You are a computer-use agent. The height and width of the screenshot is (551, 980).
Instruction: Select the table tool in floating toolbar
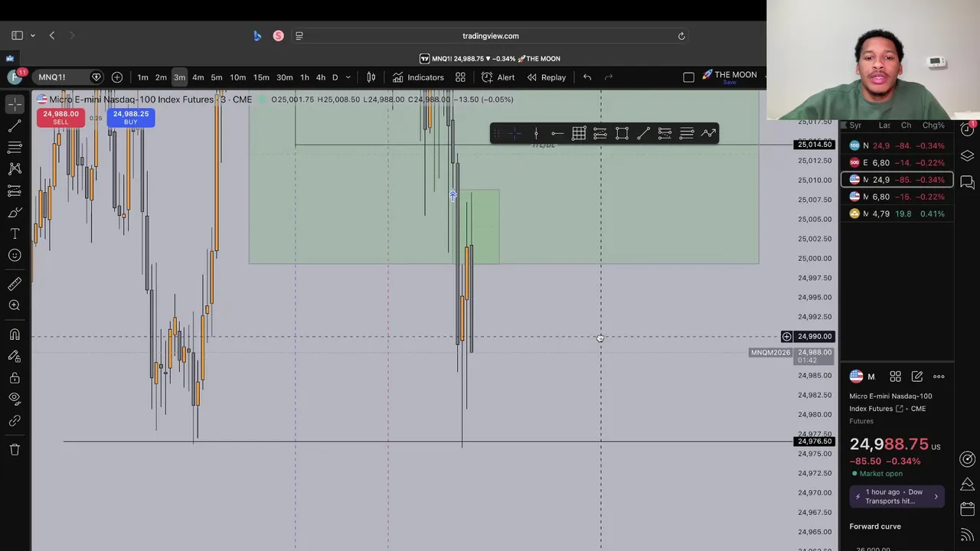[579, 134]
